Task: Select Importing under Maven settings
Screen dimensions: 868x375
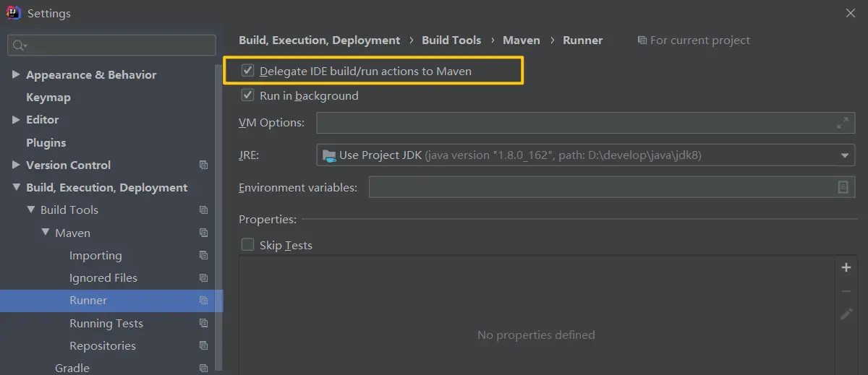Action: [x=95, y=256]
